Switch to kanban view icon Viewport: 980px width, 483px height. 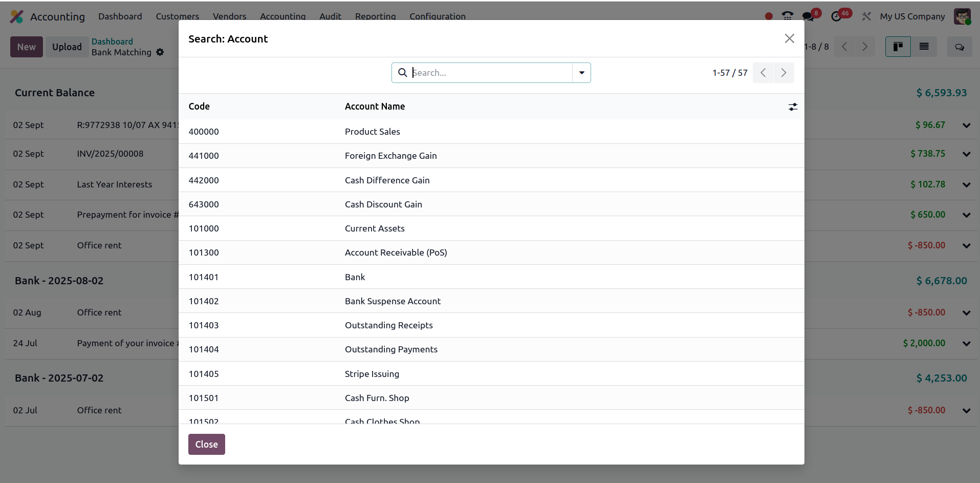[x=898, y=47]
